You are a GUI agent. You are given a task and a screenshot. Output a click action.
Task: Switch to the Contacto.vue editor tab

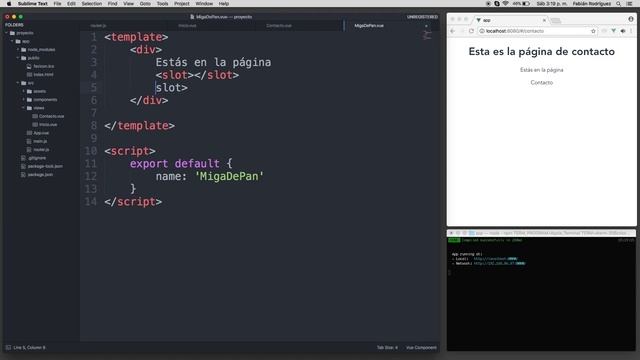click(279, 26)
